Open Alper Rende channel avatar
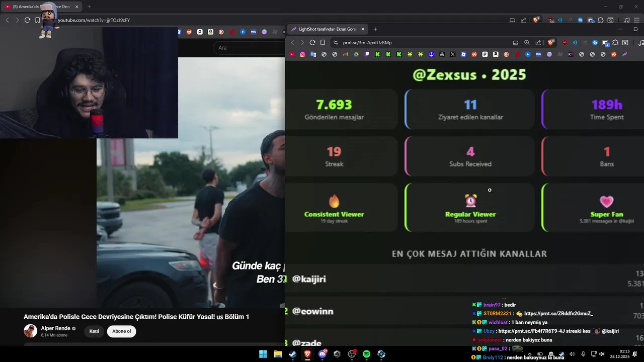Image resolution: width=644 pixels, height=362 pixels. point(30,331)
